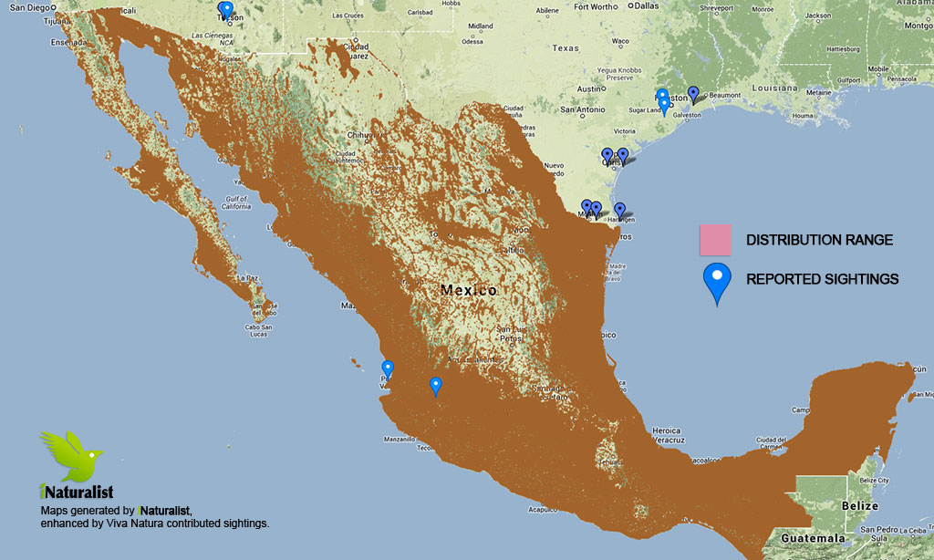Click the iNaturalist green bird logo
The image size is (934, 560).
point(70,456)
